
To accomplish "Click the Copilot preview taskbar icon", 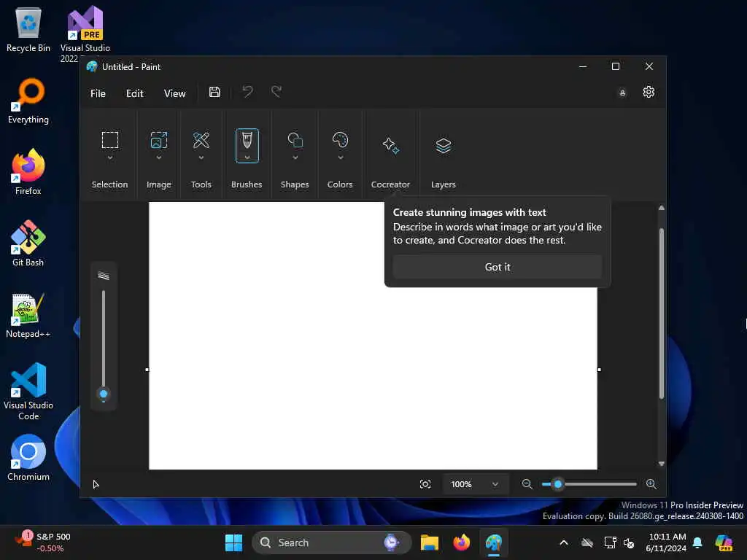I will pyautogui.click(x=724, y=542).
